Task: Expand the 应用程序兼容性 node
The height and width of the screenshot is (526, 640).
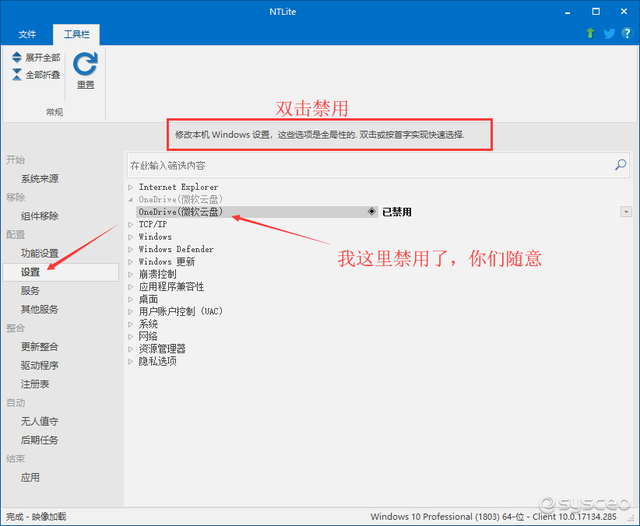Action: (x=131, y=287)
